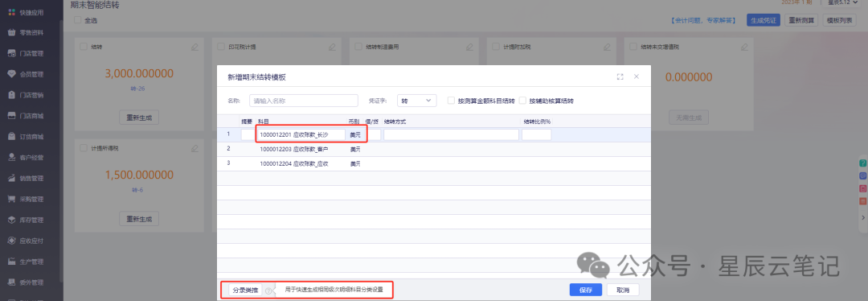Tick the 印花税计提 card checkbox

tap(221, 47)
